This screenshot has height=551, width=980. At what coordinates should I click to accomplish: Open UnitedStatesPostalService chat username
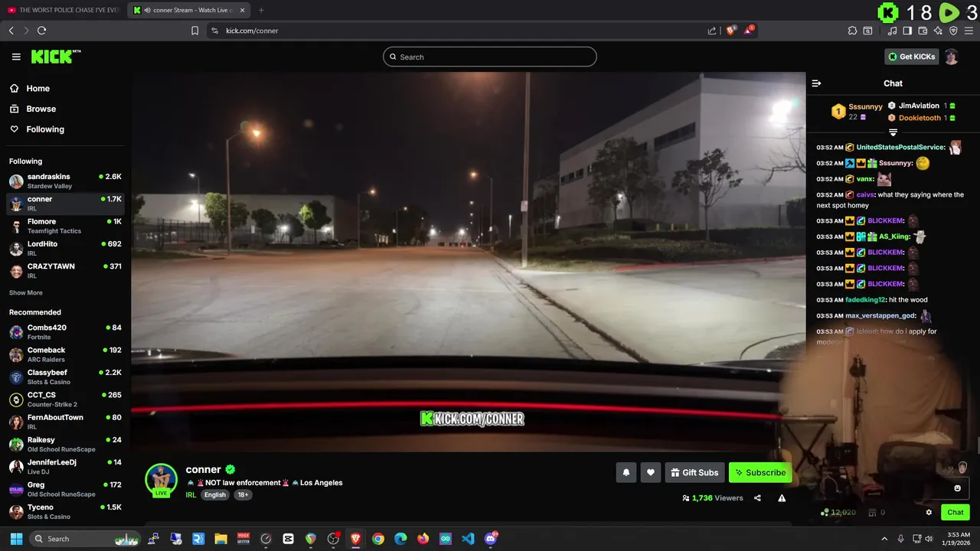click(x=900, y=147)
